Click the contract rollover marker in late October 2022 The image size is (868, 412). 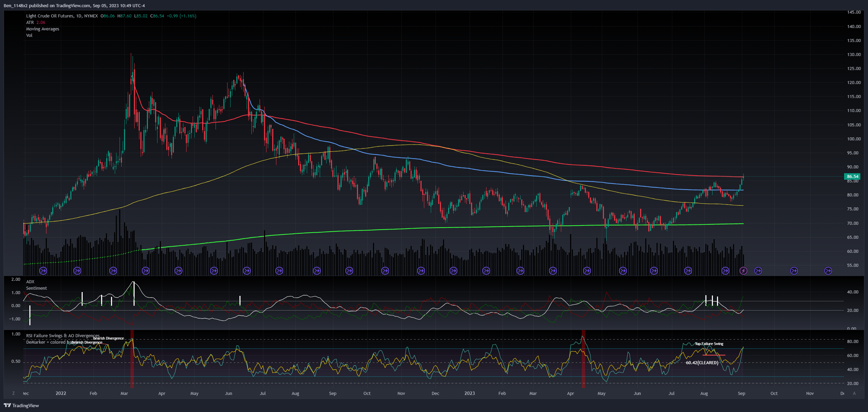[385, 271]
